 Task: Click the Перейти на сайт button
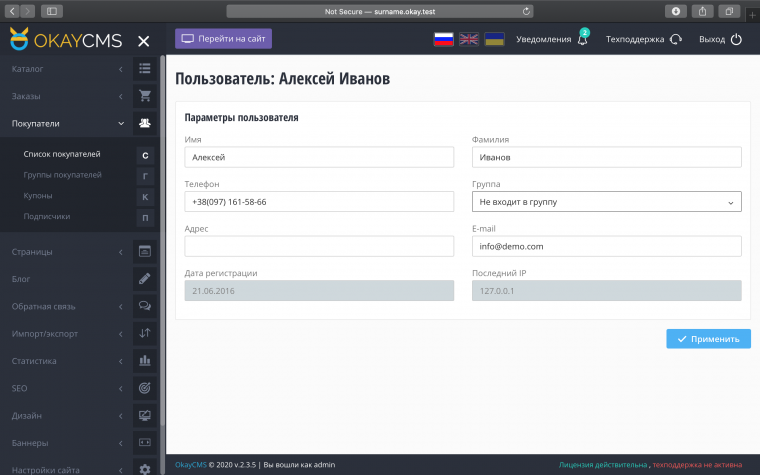[223, 39]
